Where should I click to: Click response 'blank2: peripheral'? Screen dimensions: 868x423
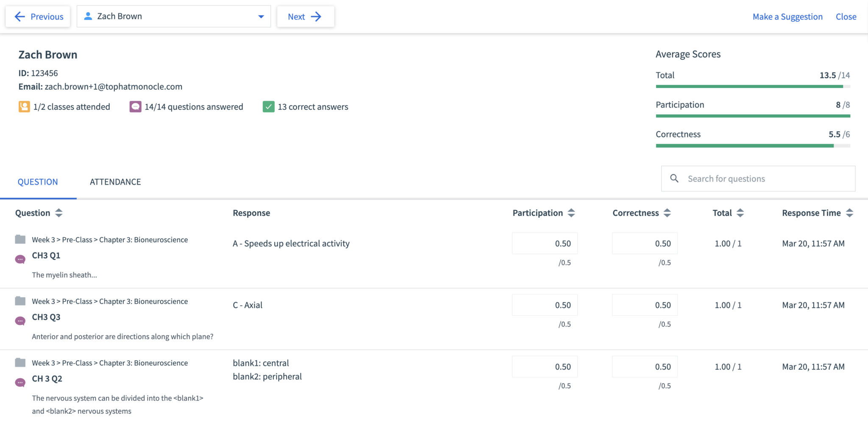click(267, 376)
